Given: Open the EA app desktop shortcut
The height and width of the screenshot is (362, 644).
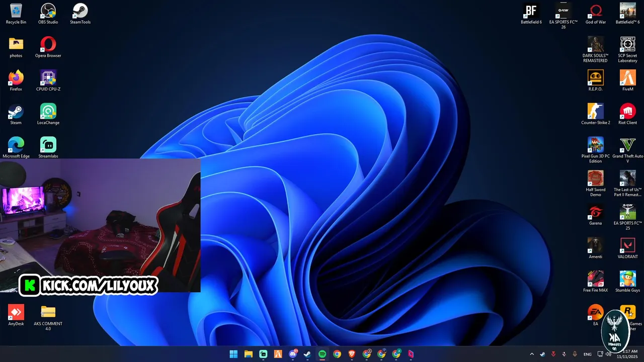Looking at the screenshot, I should (x=596, y=315).
